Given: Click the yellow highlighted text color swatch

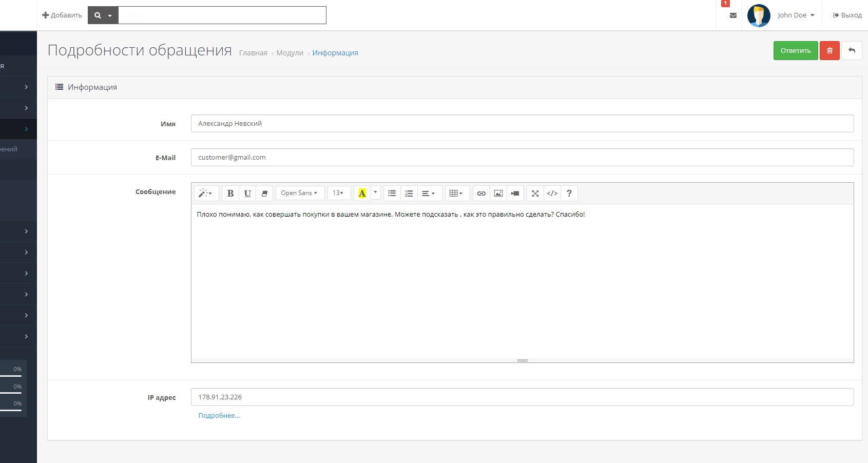Looking at the screenshot, I should click(x=362, y=194).
